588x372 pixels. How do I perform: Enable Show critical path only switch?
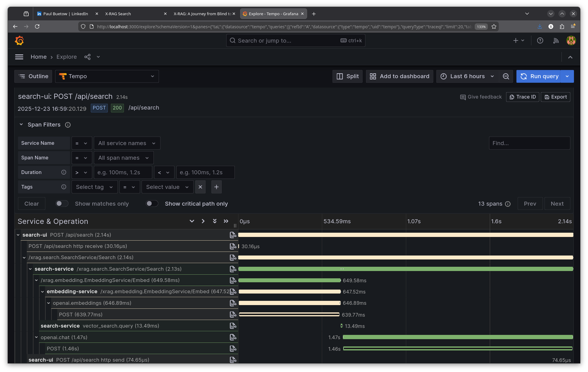152,203
